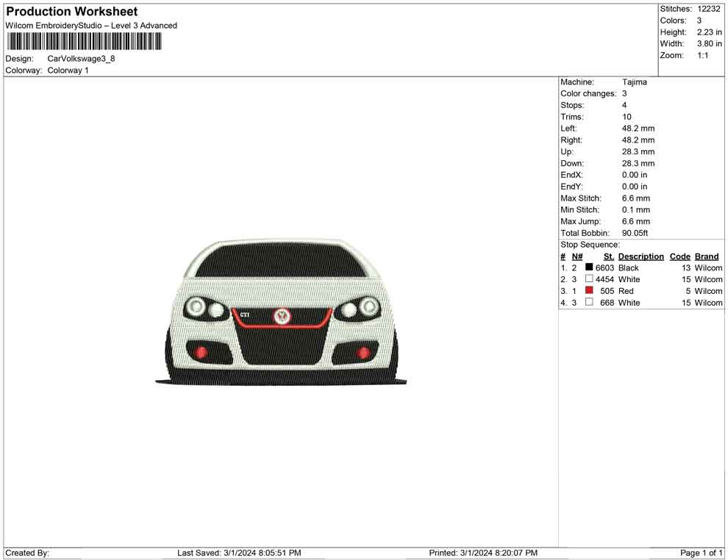
Task: Click the Black description in row 1
Action: click(x=628, y=268)
